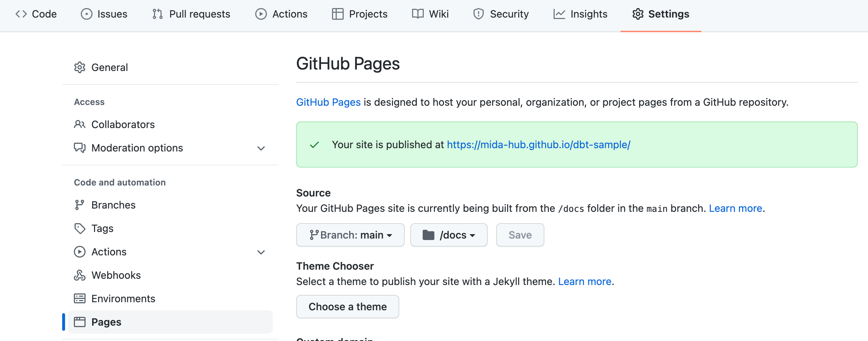Click Learn more link under Theme Chooser
Viewport: 868px width, 341px height.
coord(585,282)
